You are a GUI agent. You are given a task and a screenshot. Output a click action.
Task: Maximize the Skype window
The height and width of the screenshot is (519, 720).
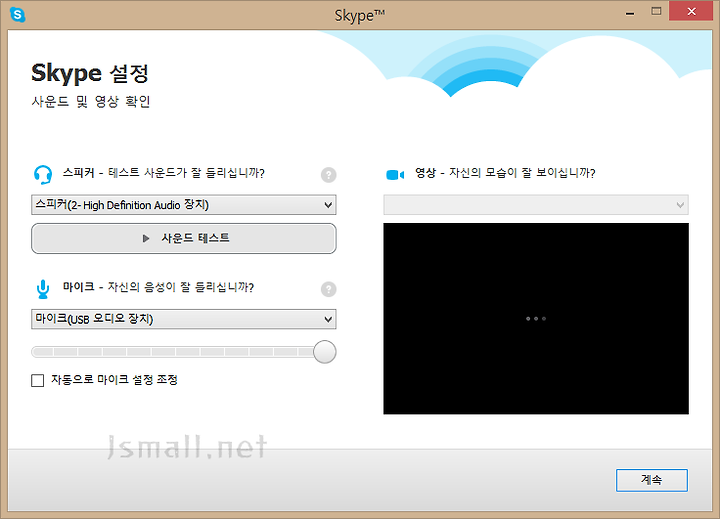656,11
